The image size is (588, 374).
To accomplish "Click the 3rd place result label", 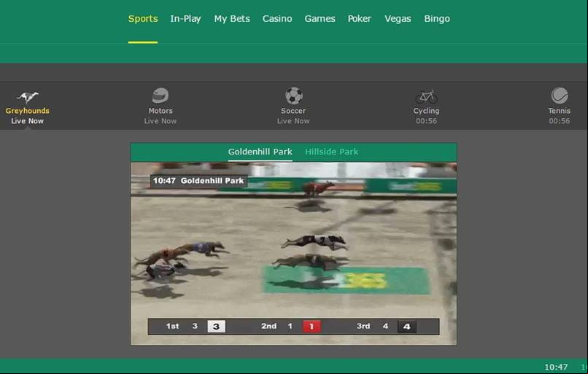I will tap(363, 326).
